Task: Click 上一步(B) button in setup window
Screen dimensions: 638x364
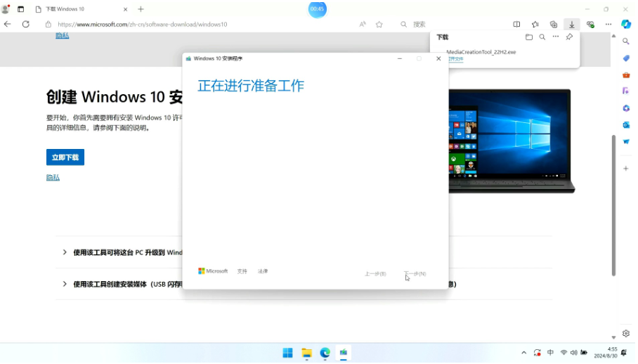Action: point(375,274)
